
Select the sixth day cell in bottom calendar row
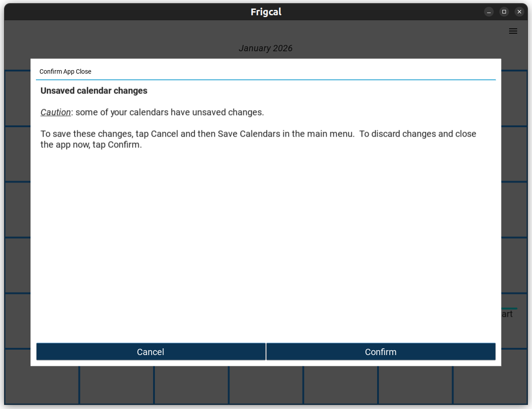[415, 385]
